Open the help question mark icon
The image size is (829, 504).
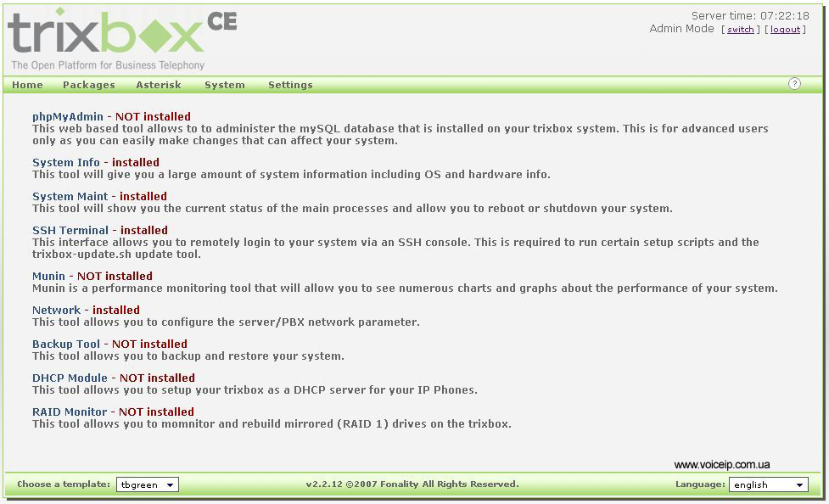tap(794, 83)
